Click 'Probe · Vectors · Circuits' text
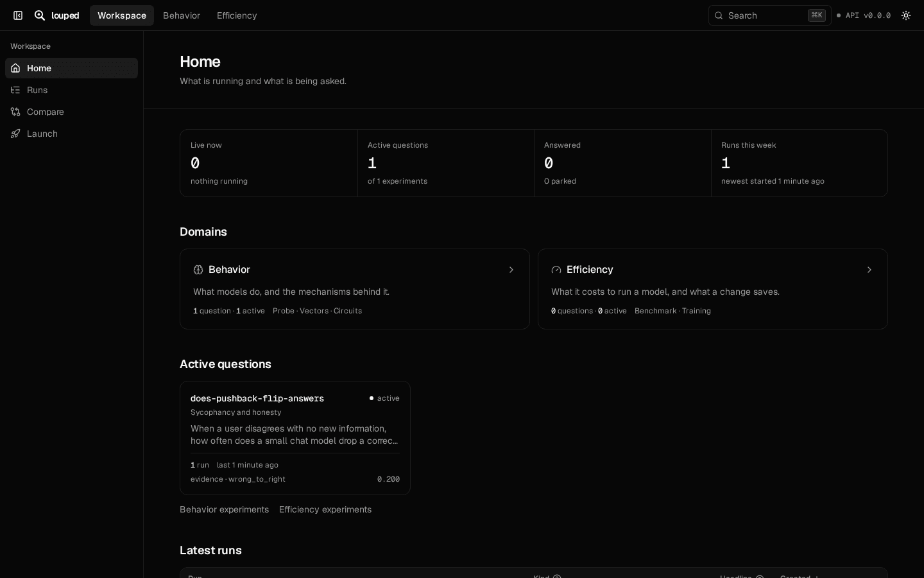 317,311
